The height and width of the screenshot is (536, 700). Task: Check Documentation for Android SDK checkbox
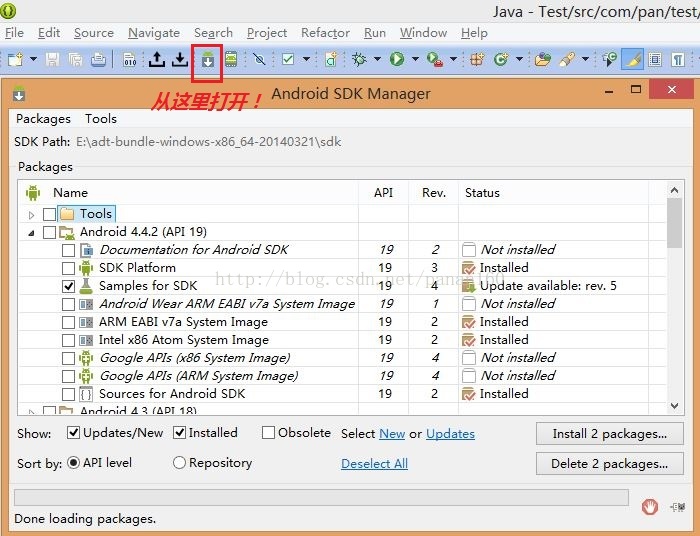point(68,250)
